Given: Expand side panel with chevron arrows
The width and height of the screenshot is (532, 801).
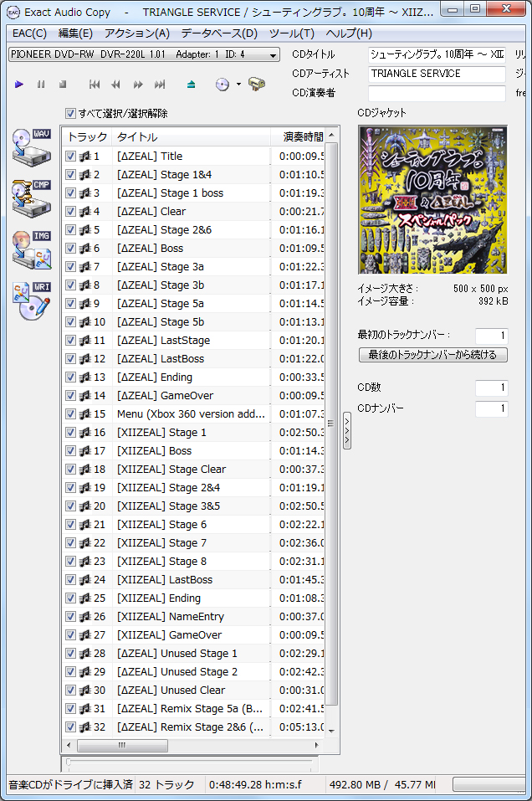Looking at the screenshot, I should (x=347, y=430).
